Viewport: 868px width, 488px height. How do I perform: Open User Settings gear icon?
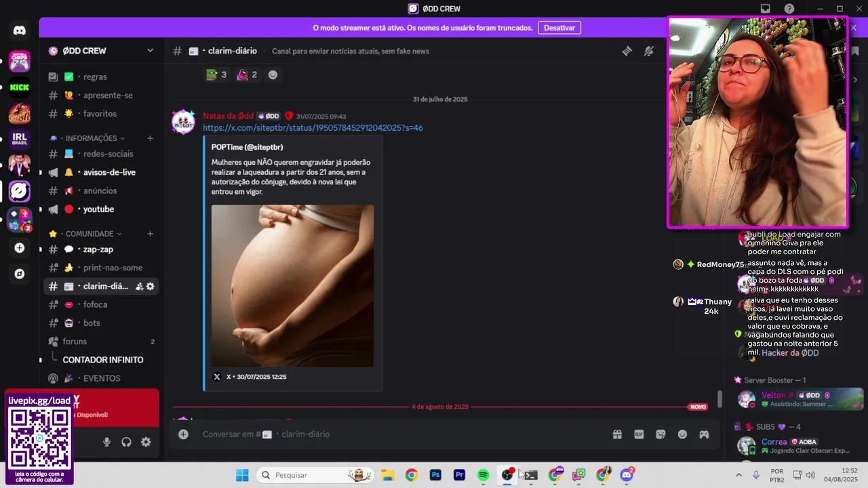tap(146, 442)
